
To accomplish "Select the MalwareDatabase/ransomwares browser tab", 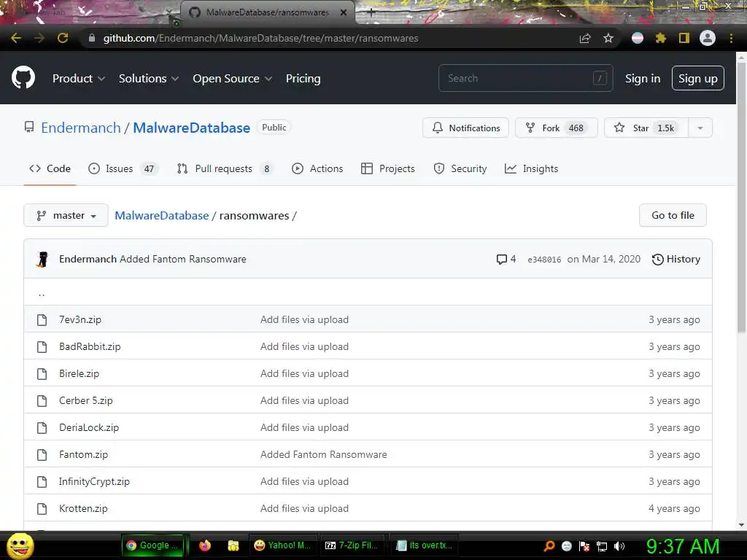I will click(267, 12).
